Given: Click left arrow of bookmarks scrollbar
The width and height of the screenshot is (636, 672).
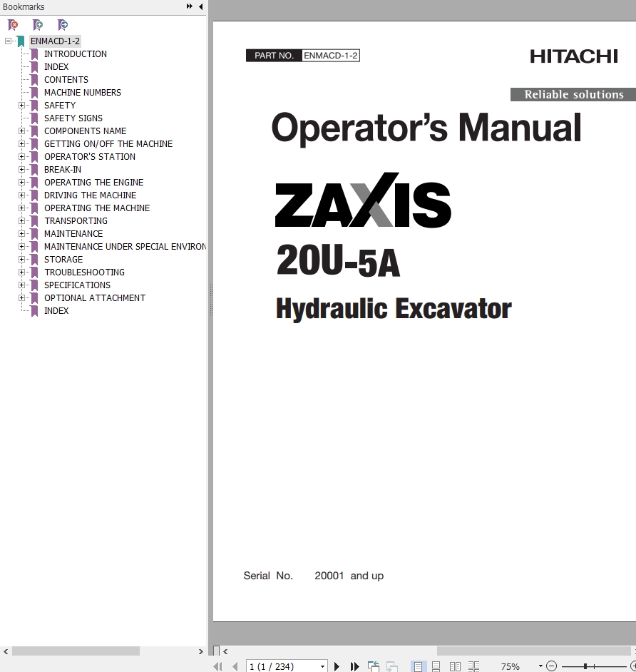Looking at the screenshot, I should tap(6, 651).
